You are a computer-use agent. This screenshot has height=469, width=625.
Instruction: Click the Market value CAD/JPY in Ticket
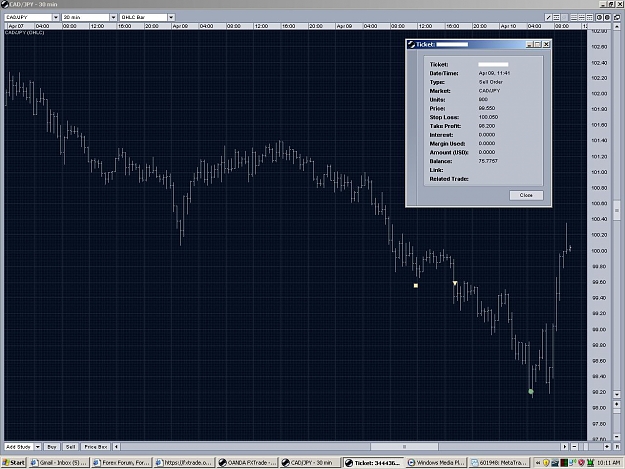coord(489,91)
